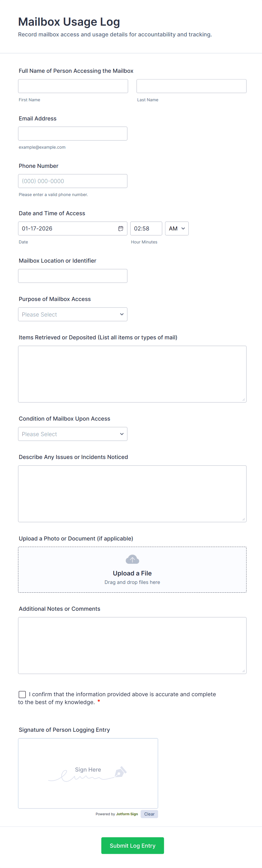Image resolution: width=262 pixels, height=868 pixels.
Task: Open the Condition of Mailbox Upon Access dropdown
Action: 73,434
